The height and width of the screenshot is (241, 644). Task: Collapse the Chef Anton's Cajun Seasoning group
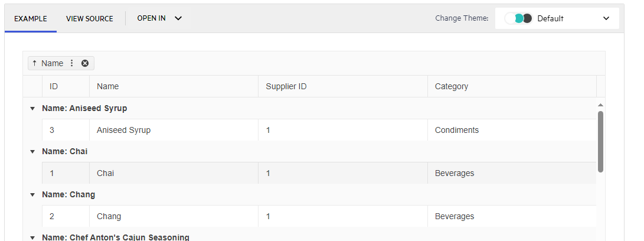point(32,237)
